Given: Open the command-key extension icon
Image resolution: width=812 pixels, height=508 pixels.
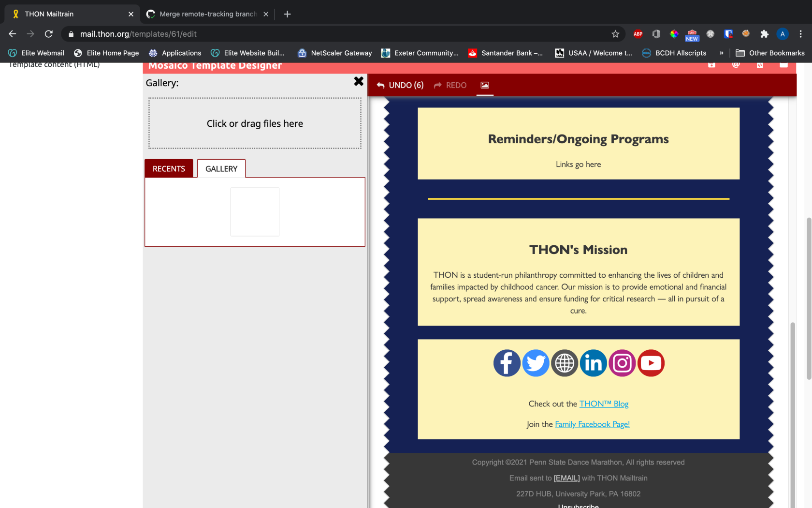Looking at the screenshot, I should [x=710, y=34].
